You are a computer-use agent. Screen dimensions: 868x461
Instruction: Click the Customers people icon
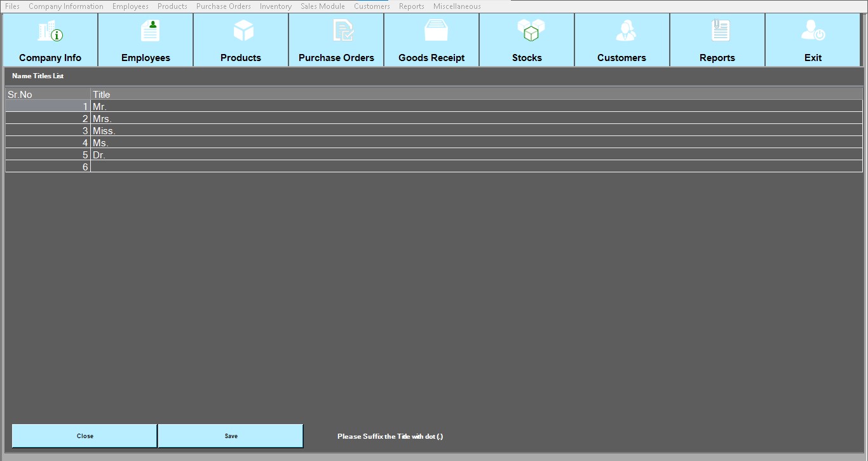[625, 31]
